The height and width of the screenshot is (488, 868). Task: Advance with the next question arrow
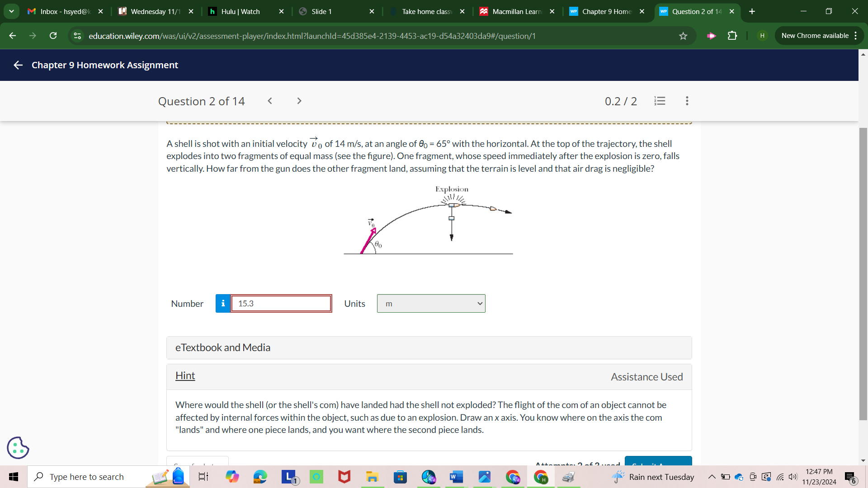click(299, 101)
